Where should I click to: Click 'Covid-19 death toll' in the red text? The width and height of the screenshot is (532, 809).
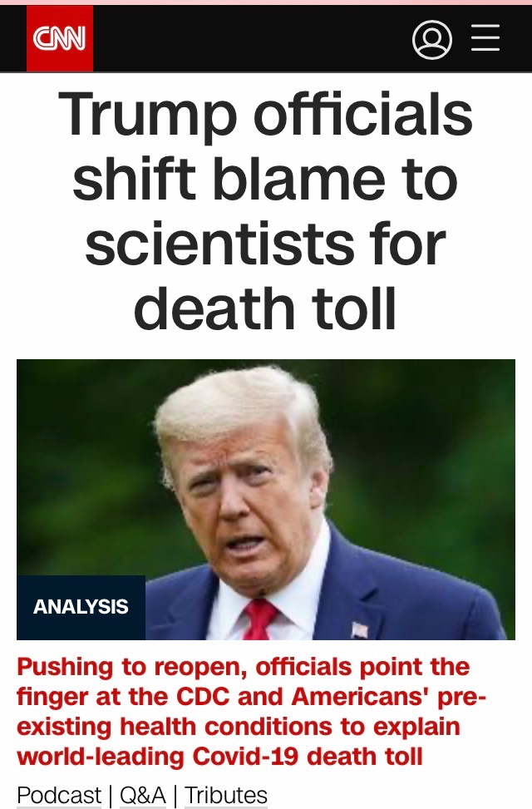click(x=308, y=757)
